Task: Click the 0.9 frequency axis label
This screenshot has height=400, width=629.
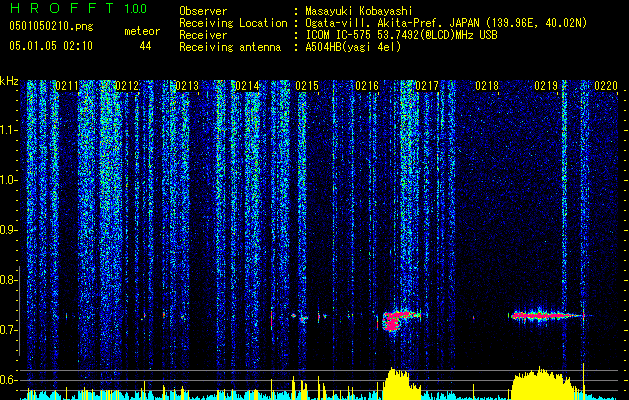Action: click(x=8, y=230)
